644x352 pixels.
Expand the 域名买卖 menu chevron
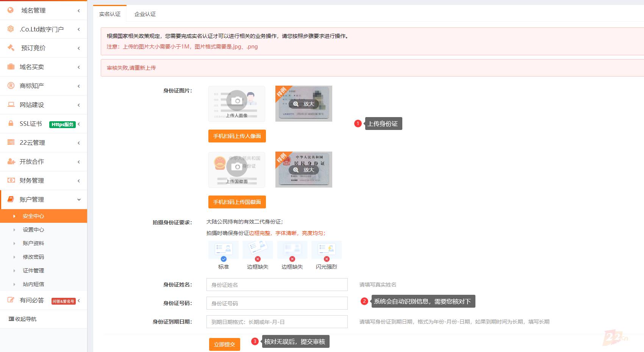(x=79, y=67)
